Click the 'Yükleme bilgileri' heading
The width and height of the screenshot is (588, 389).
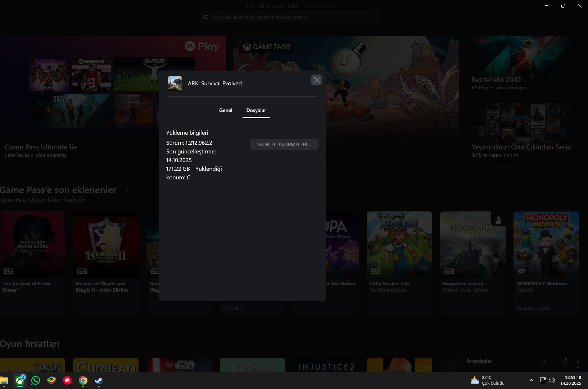click(187, 133)
